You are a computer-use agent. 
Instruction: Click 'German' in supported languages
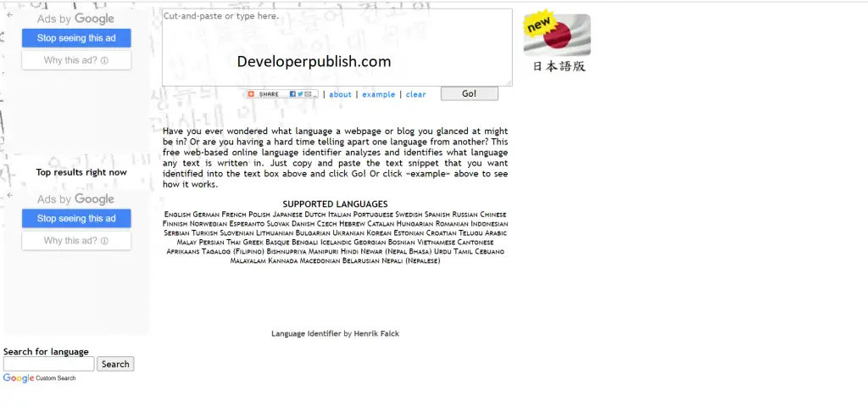point(206,215)
